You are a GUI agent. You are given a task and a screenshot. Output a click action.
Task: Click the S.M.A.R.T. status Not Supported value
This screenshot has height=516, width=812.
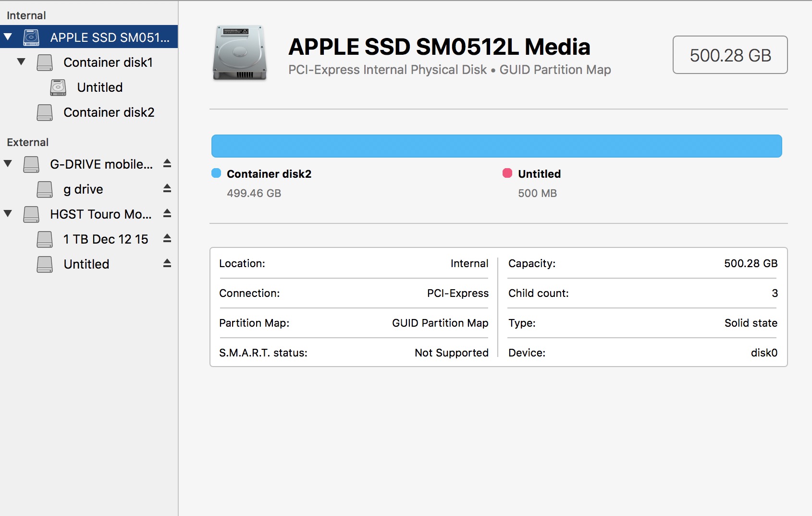tap(452, 353)
